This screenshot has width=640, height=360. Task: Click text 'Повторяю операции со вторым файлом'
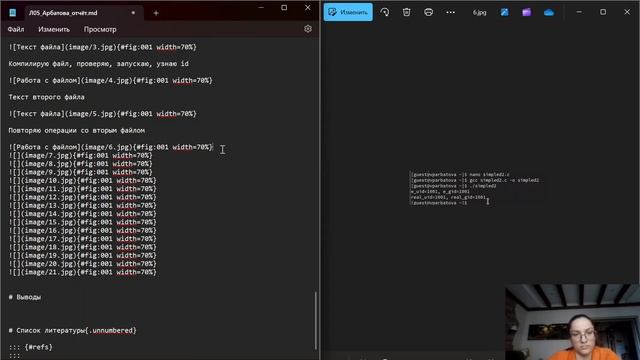77,131
